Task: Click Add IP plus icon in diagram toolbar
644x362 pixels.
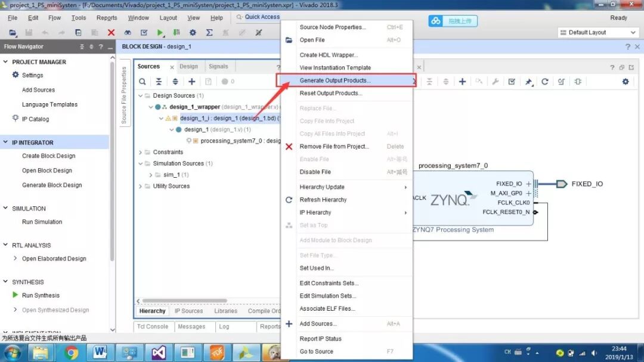Action: pyautogui.click(x=462, y=81)
